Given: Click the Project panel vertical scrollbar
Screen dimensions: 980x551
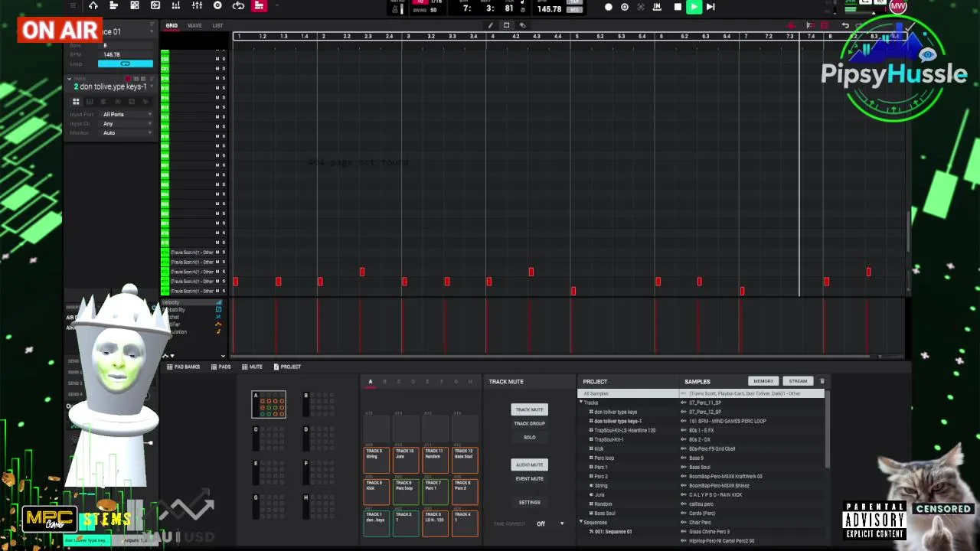Looking at the screenshot, I should pyautogui.click(x=827, y=430).
